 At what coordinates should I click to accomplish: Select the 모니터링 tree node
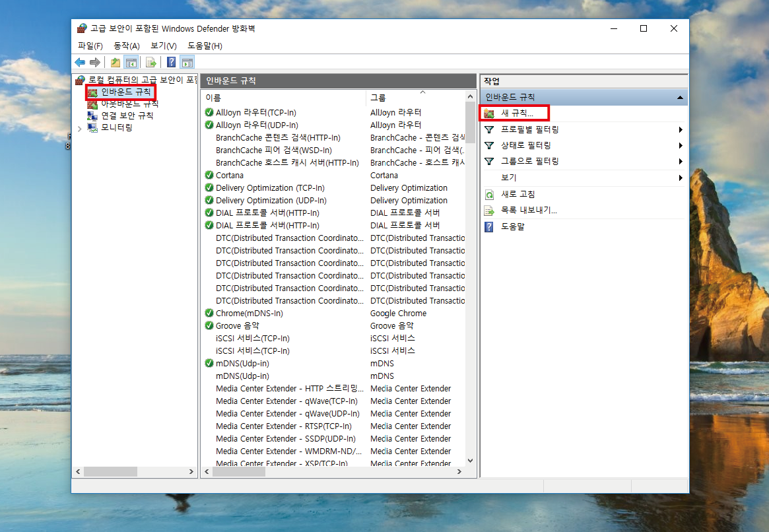(117, 127)
